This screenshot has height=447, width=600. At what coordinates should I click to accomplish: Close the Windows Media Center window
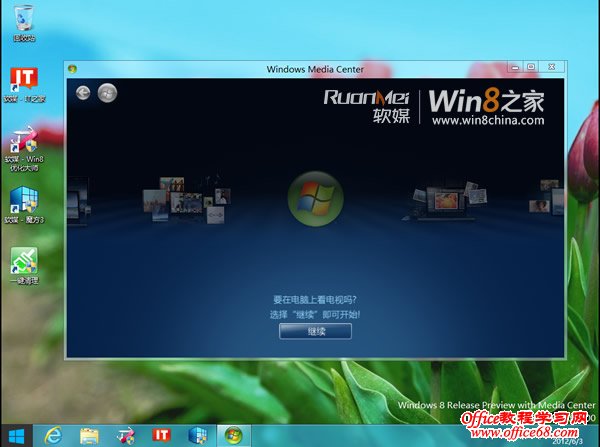point(552,67)
